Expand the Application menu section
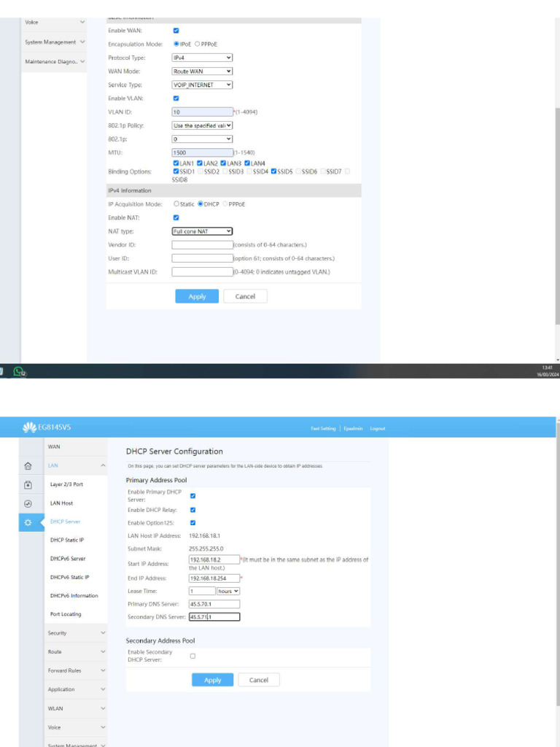 (x=76, y=689)
